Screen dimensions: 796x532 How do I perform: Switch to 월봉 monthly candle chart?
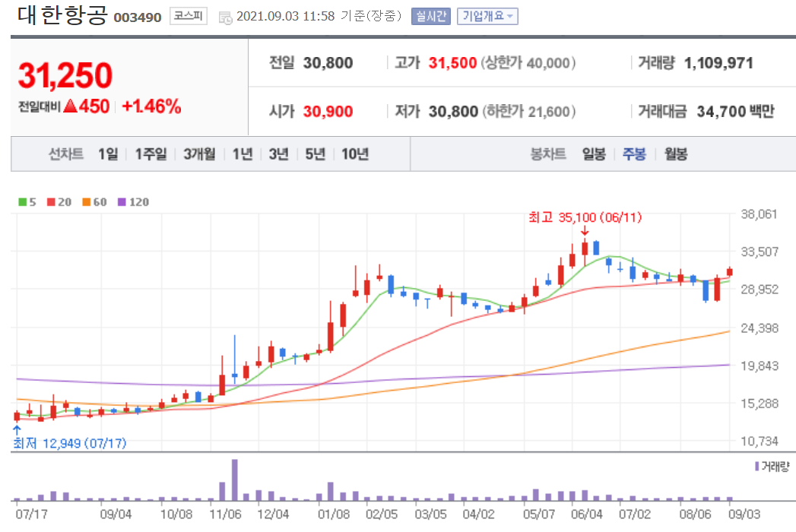click(676, 154)
